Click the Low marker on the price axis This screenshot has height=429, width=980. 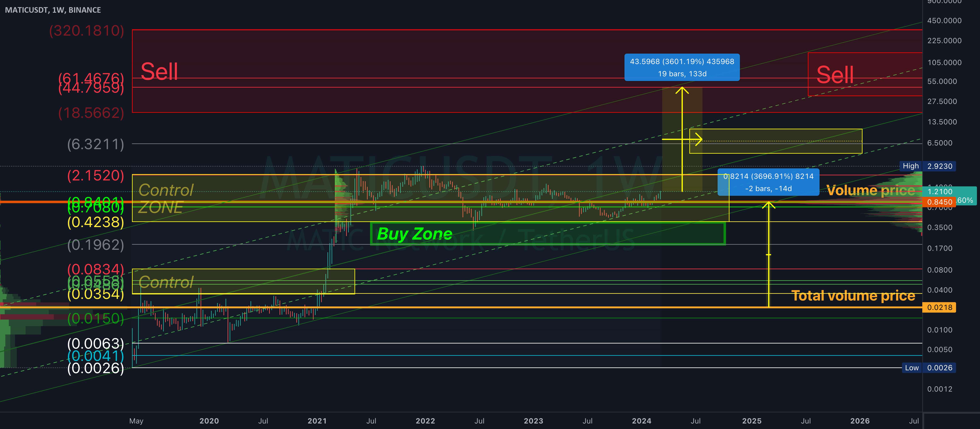pyautogui.click(x=912, y=368)
